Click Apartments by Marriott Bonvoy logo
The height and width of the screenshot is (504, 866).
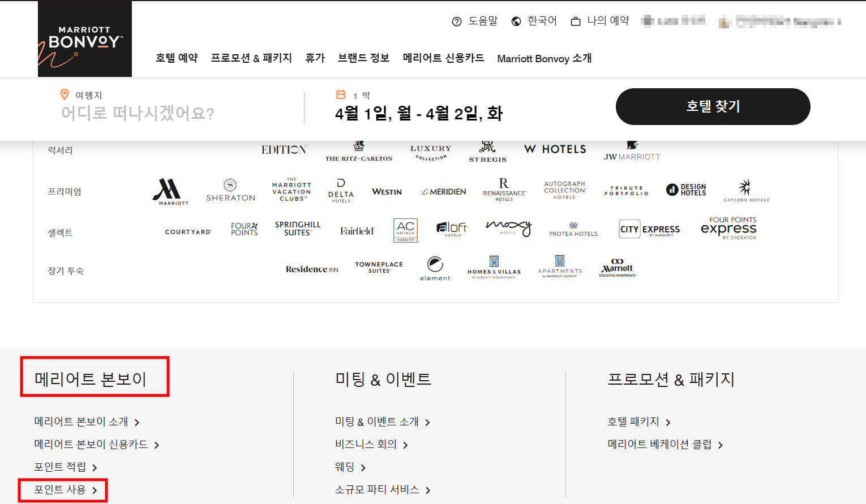(x=560, y=266)
